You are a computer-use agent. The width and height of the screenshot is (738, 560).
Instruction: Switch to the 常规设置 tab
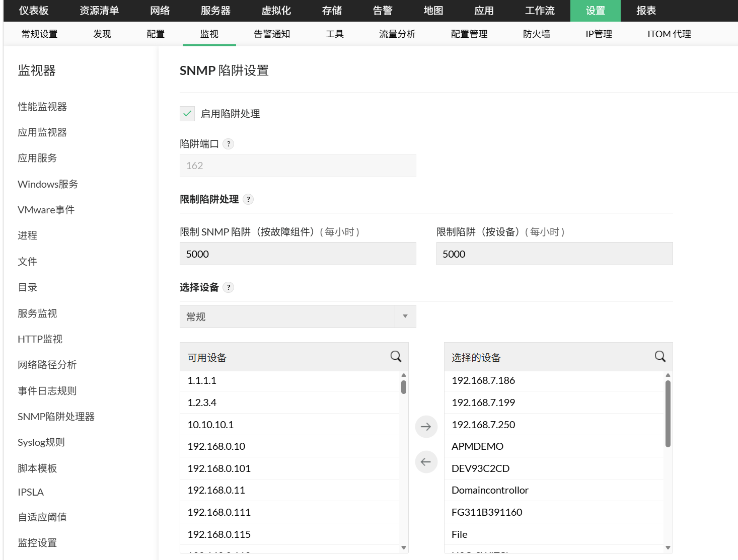click(x=39, y=34)
